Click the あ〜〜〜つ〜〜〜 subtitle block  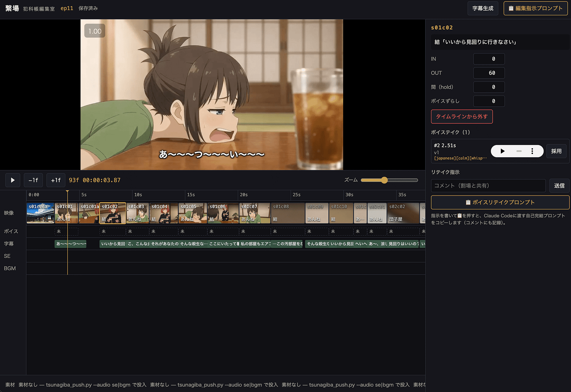(x=71, y=244)
